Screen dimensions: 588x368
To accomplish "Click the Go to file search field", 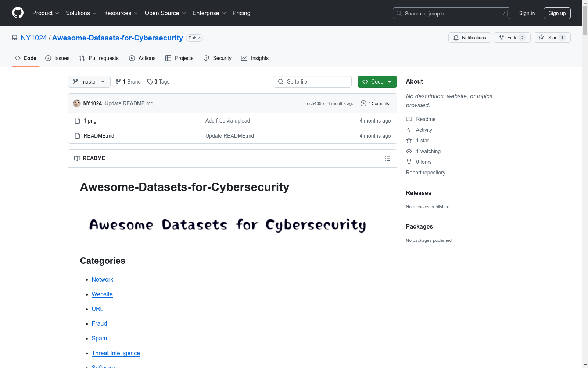I will click(312, 82).
